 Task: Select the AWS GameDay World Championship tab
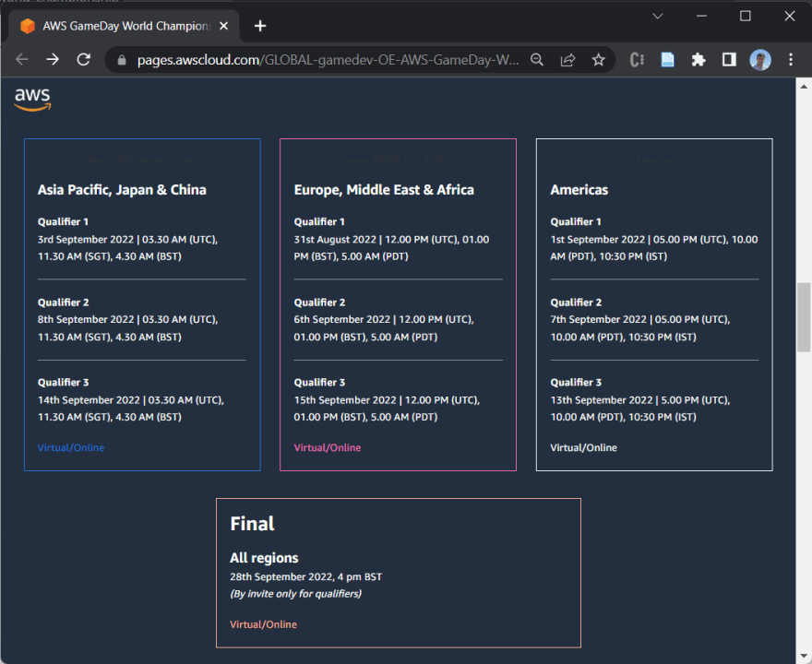coord(124,26)
